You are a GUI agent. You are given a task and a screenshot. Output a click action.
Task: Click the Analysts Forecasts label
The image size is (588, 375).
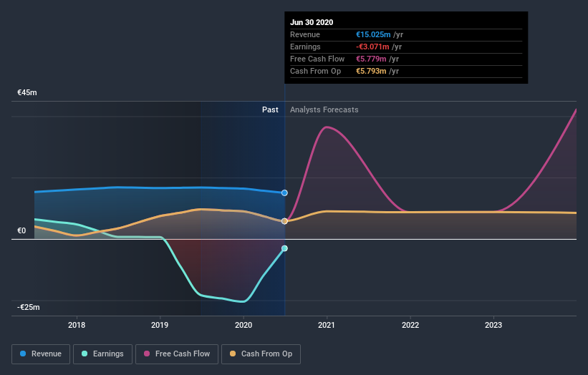(x=324, y=109)
